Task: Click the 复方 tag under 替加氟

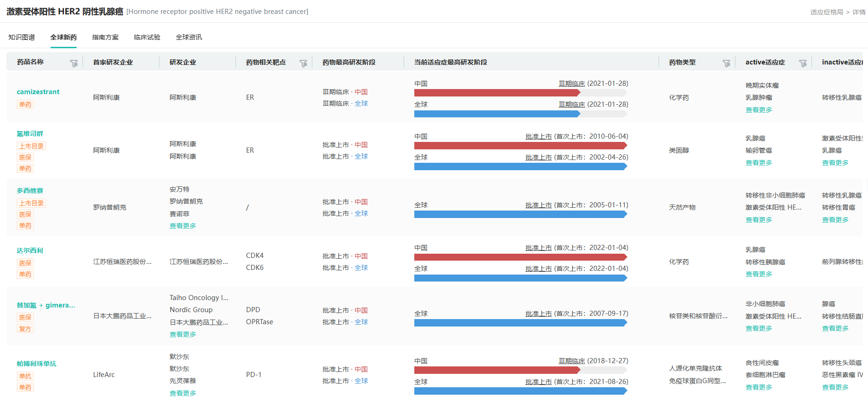Action: (x=25, y=329)
